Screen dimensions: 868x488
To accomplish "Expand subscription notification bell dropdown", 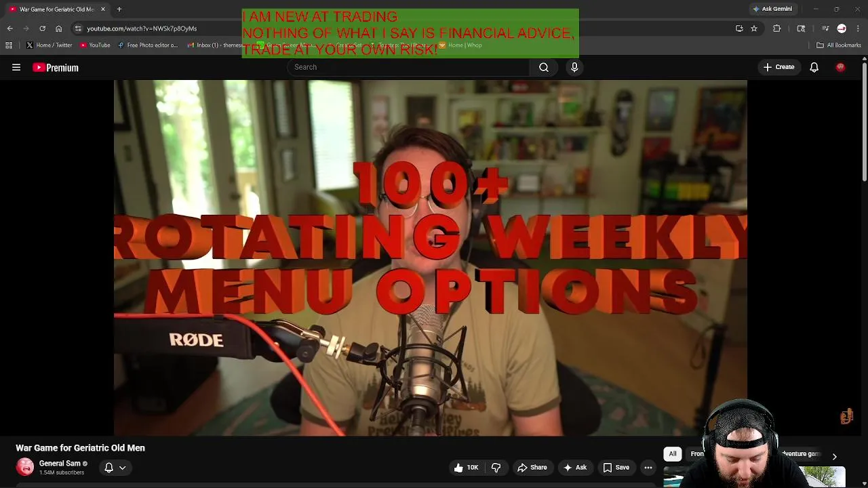I will pyautogui.click(x=115, y=467).
